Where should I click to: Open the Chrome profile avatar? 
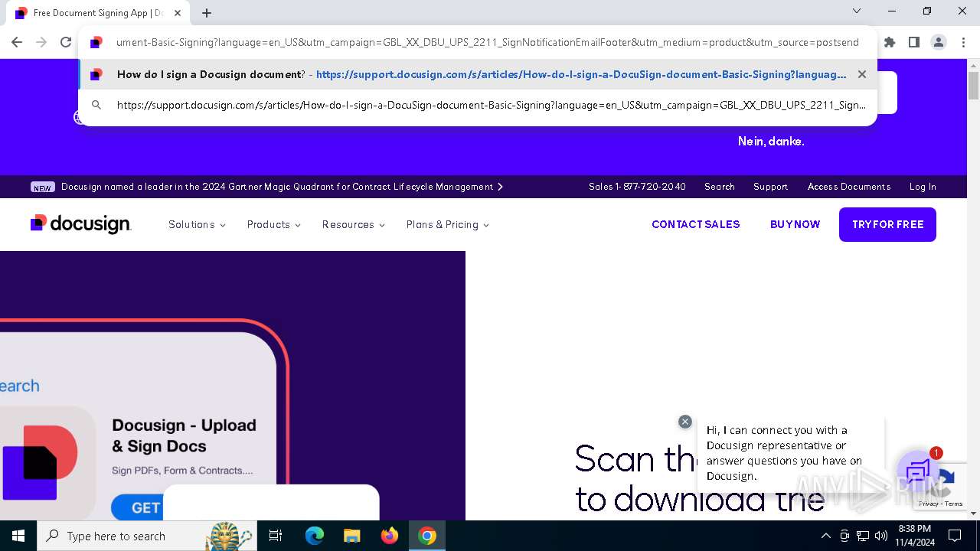pos(939,42)
